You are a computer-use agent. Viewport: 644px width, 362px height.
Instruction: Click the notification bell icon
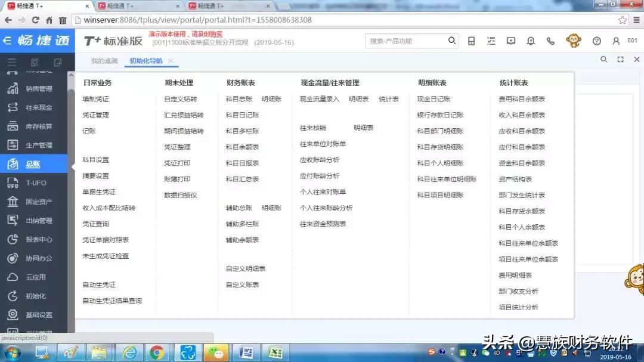click(x=531, y=41)
